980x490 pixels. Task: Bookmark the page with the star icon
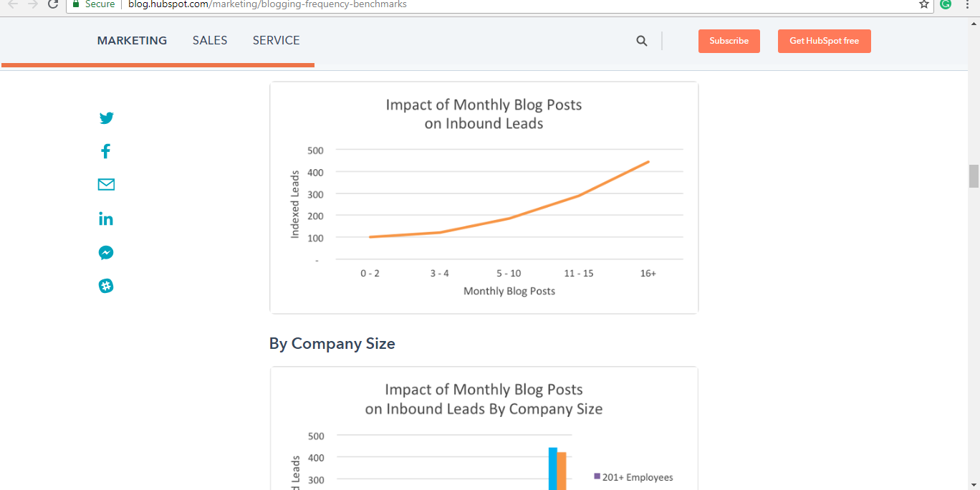923,4
